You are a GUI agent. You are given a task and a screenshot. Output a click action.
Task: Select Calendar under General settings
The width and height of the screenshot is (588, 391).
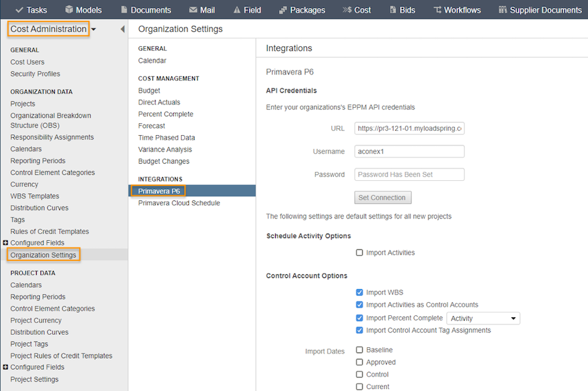point(152,60)
